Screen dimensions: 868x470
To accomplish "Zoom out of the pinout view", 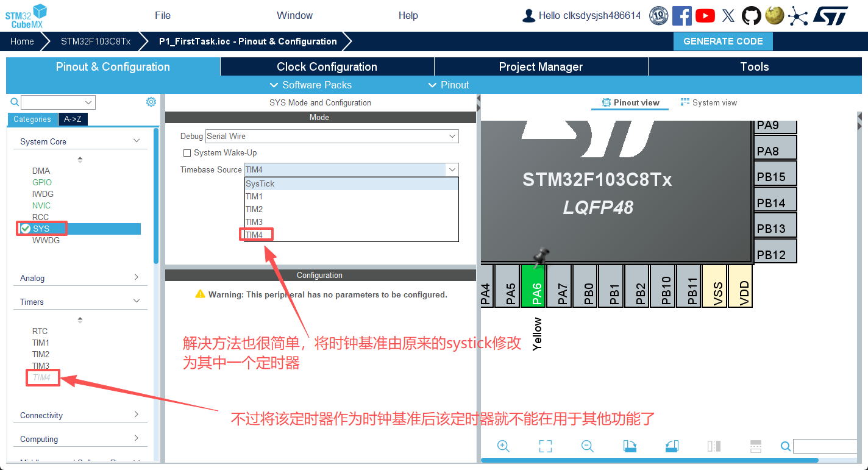I will [588, 446].
